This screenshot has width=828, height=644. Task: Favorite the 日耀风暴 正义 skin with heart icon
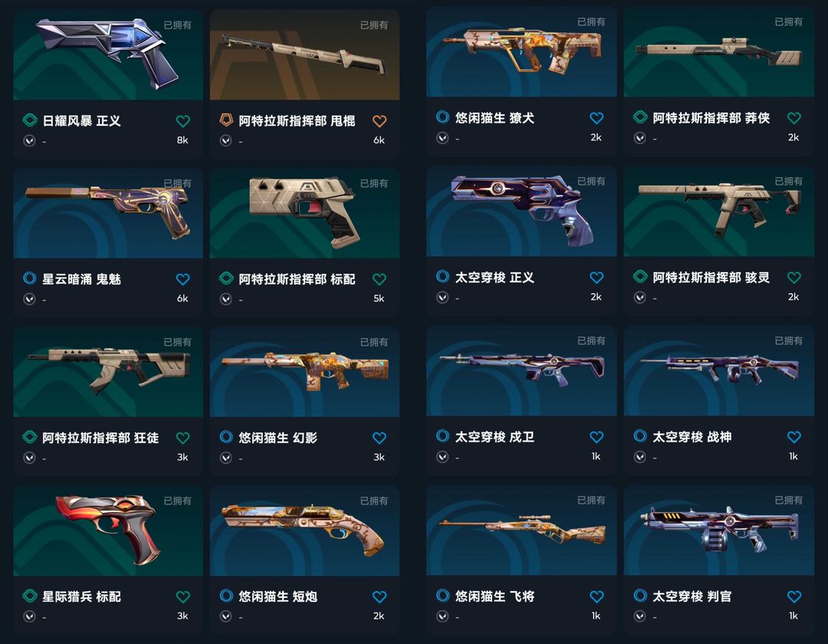[x=182, y=121]
